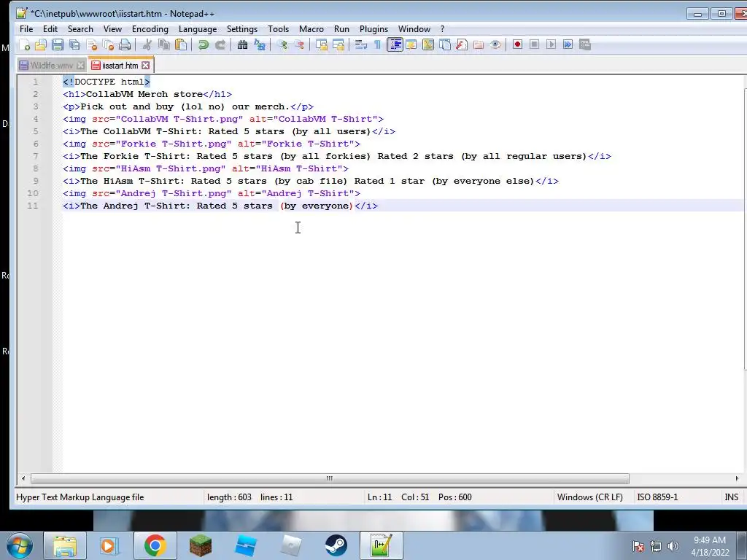Open the Document Map icon

427,44
